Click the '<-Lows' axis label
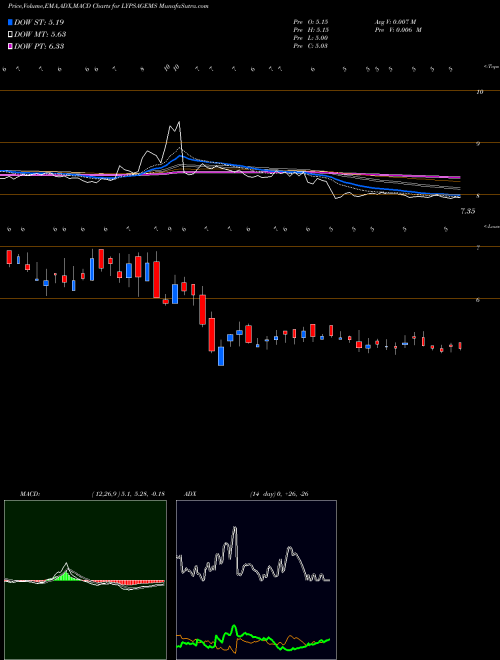Image resolution: width=500 pixels, height=660 pixels. pos(491,226)
